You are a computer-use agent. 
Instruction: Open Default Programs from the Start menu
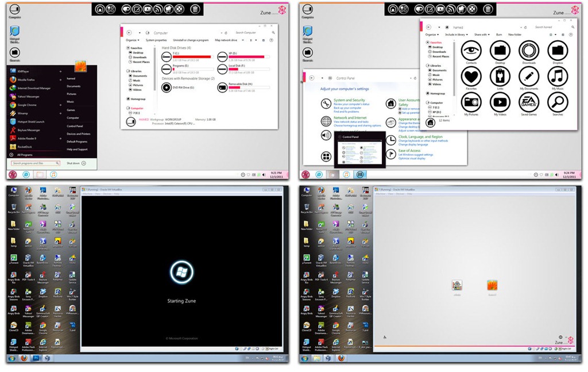coord(77,141)
